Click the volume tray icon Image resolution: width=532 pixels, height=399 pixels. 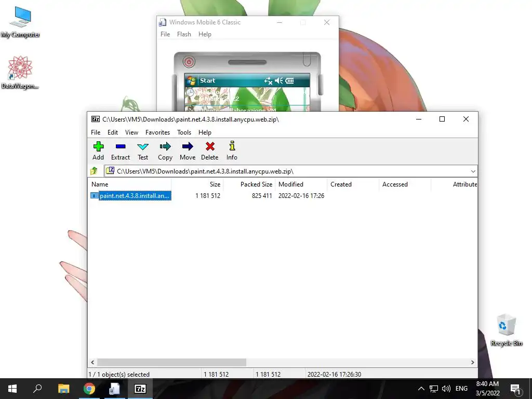tap(446, 389)
